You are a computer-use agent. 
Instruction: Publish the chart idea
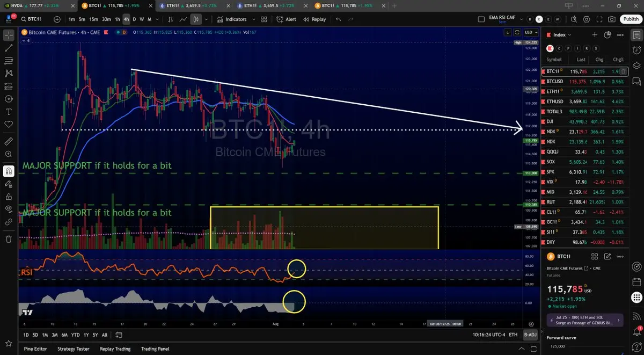coord(631,19)
